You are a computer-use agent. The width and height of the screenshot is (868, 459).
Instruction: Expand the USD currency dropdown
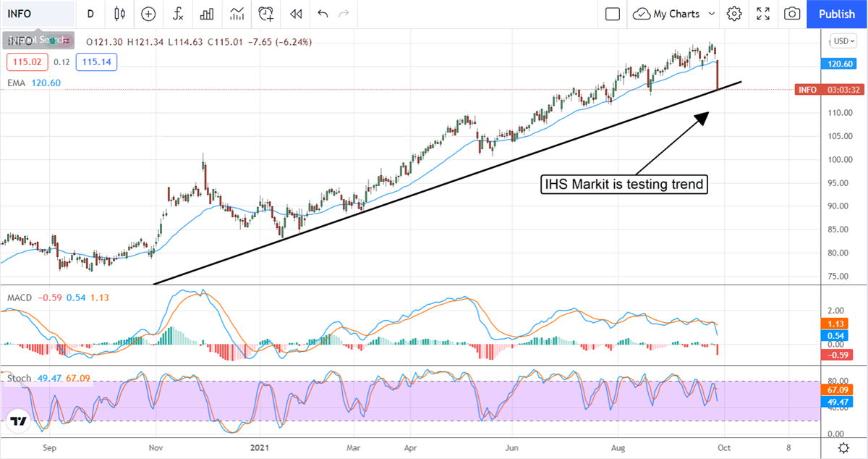[x=843, y=41]
